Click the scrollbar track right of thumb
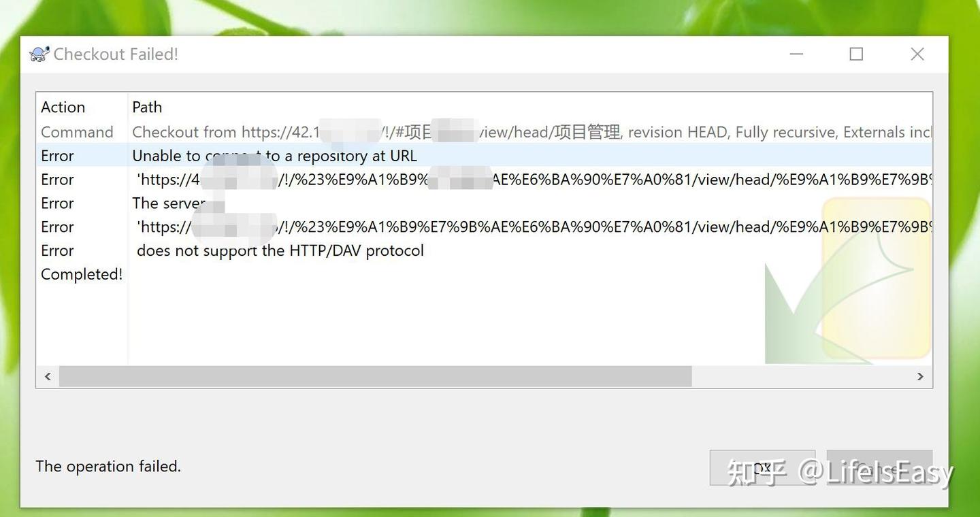Image resolution: width=980 pixels, height=517 pixels. (x=800, y=376)
